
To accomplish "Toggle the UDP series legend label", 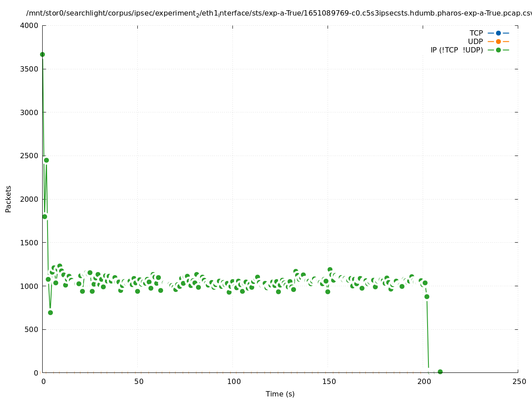I will [x=475, y=41].
